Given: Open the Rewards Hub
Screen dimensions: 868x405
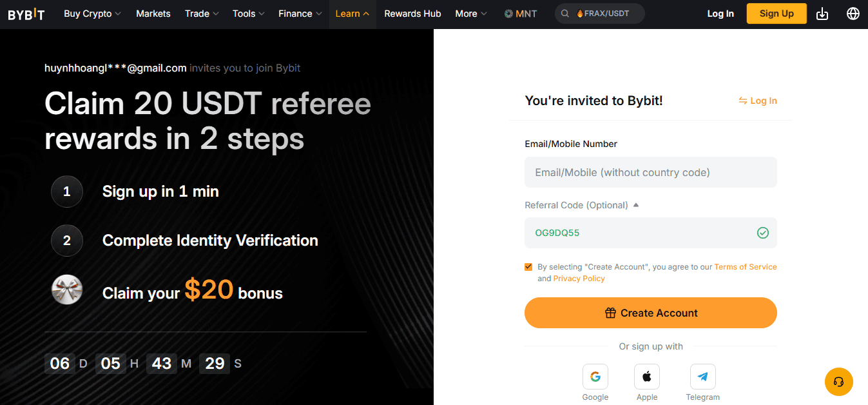Looking at the screenshot, I should point(412,13).
